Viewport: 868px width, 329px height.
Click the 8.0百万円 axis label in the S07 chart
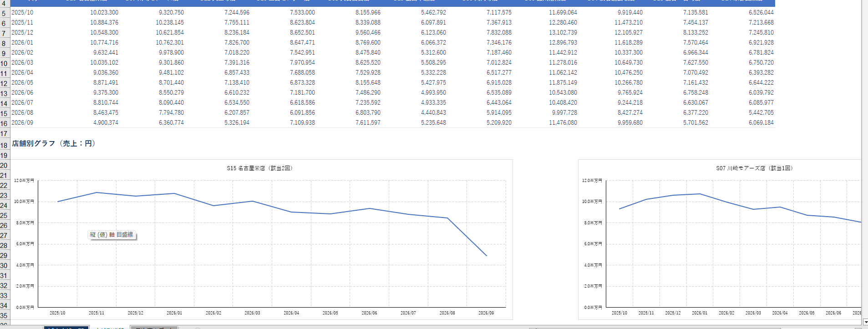(x=593, y=223)
